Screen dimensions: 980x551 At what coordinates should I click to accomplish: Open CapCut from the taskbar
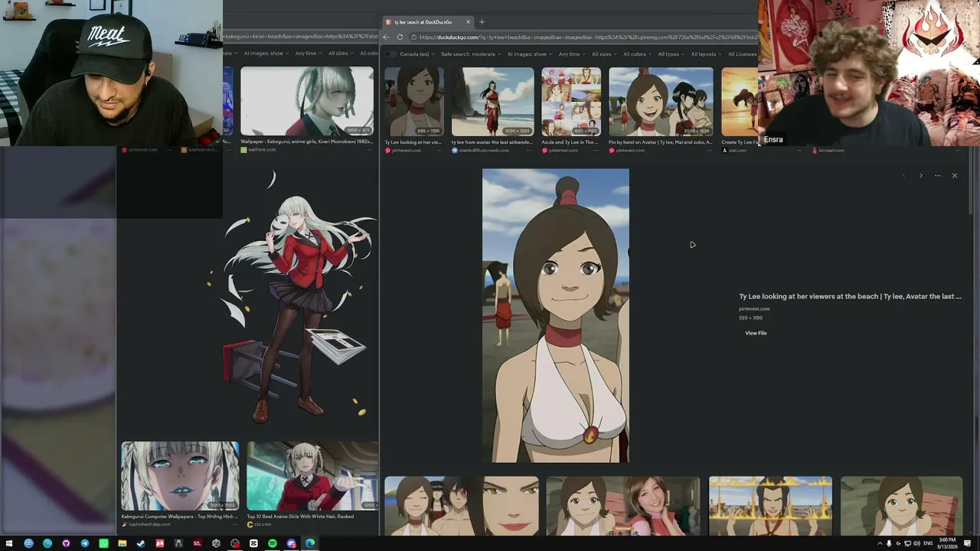(253, 543)
